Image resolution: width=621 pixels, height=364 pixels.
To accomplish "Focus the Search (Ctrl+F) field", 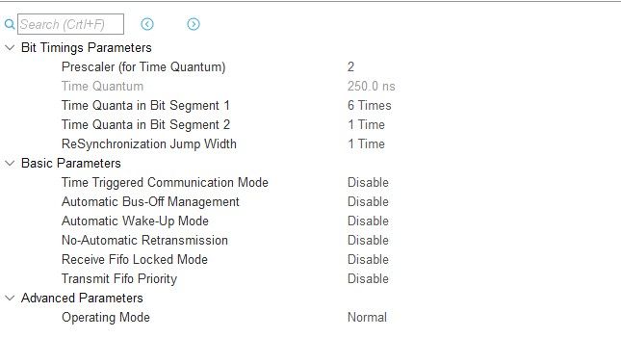I will point(70,24).
